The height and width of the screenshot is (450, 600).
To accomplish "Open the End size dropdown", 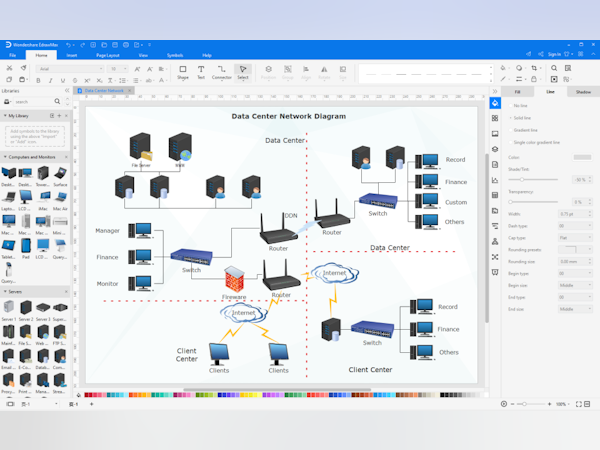I will click(x=575, y=309).
